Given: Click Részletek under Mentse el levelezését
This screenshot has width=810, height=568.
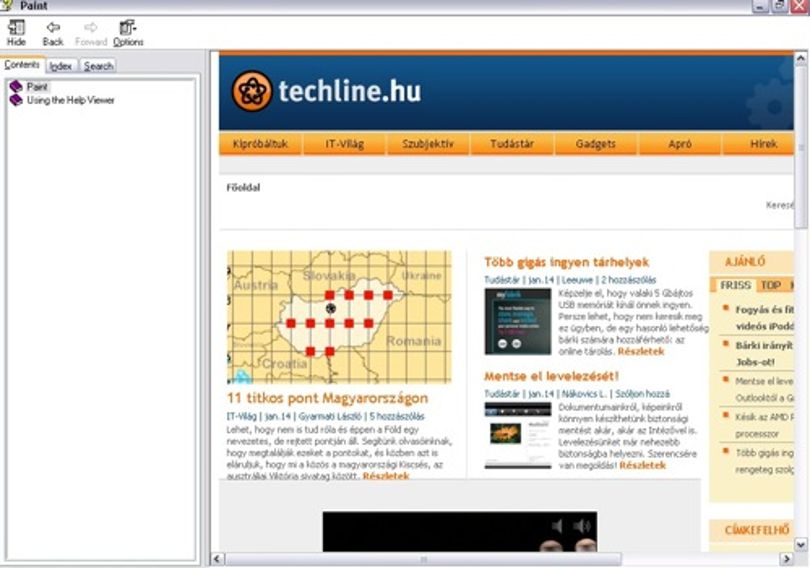Looking at the screenshot, I should pos(643,465).
